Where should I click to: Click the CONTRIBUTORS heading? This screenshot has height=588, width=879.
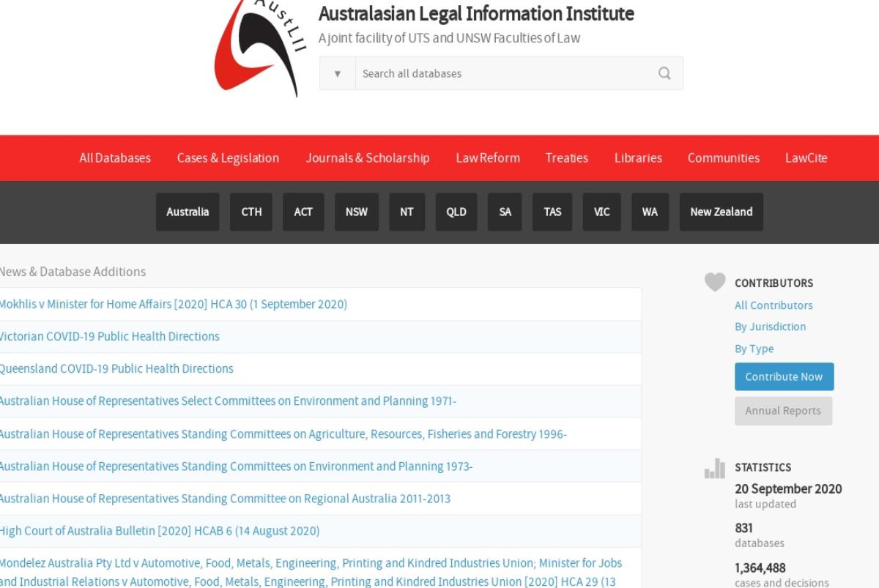point(774,283)
